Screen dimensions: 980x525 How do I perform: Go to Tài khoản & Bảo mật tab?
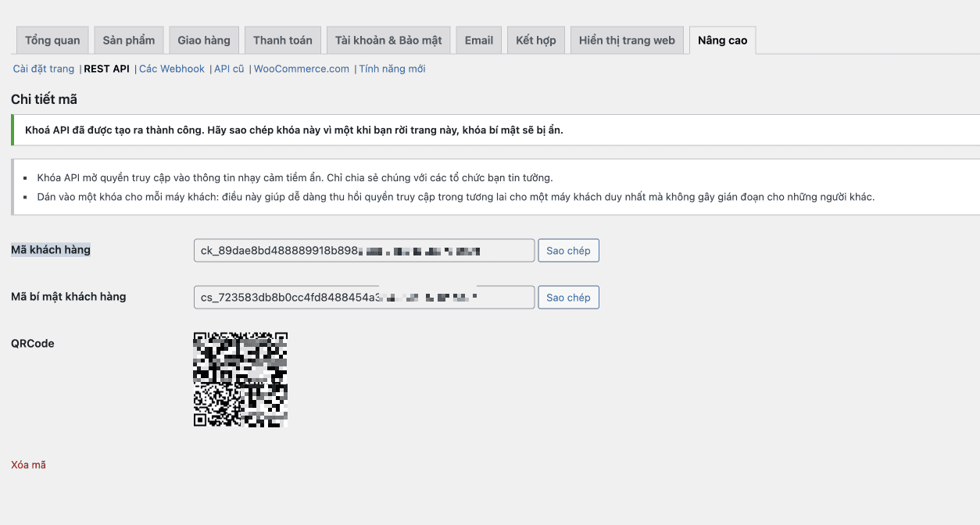click(x=388, y=41)
